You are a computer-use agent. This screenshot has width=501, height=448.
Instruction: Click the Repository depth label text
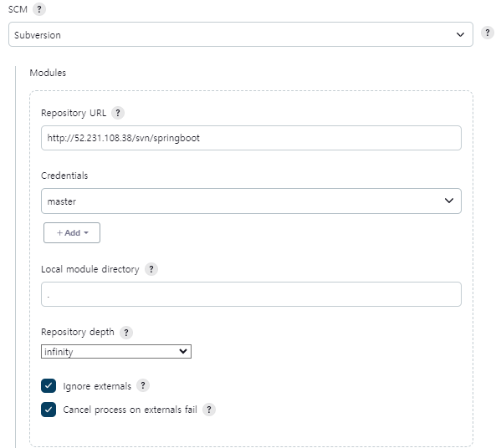(78, 332)
